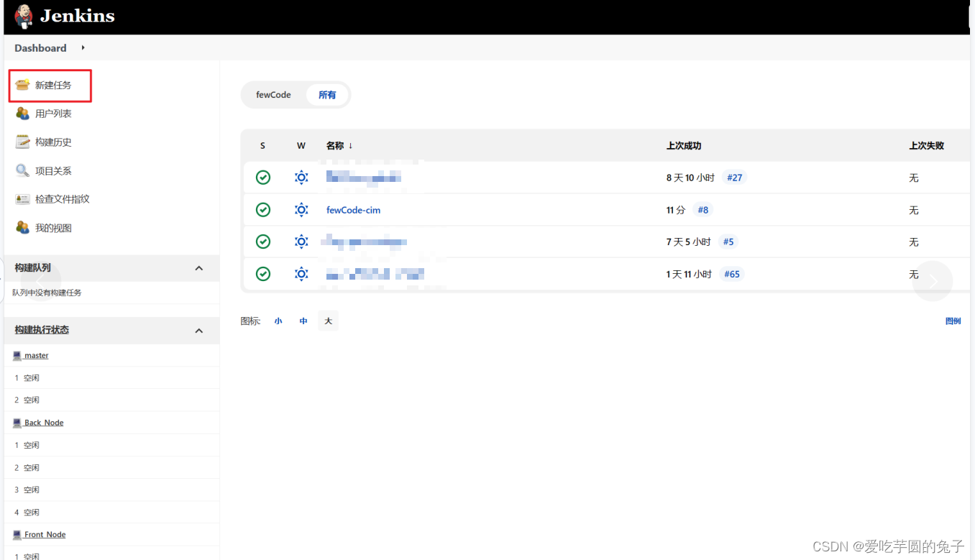Open the Back_Node link
The height and width of the screenshot is (560, 975).
point(44,423)
